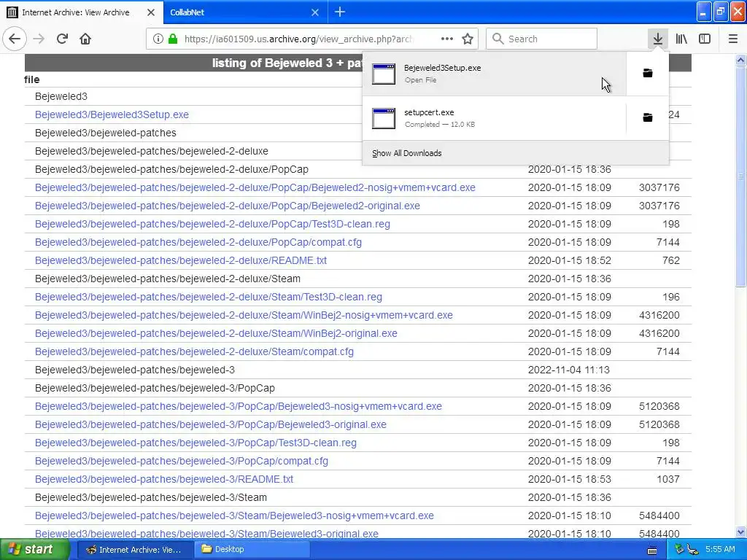Open the page actions three-dot menu
This screenshot has height=560, width=747.
click(447, 39)
